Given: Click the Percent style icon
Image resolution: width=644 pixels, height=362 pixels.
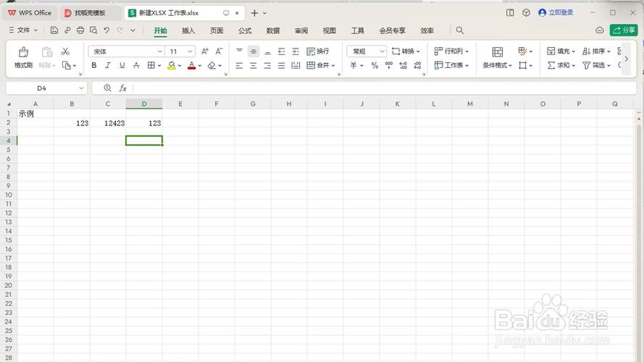Looking at the screenshot, I should [x=375, y=65].
